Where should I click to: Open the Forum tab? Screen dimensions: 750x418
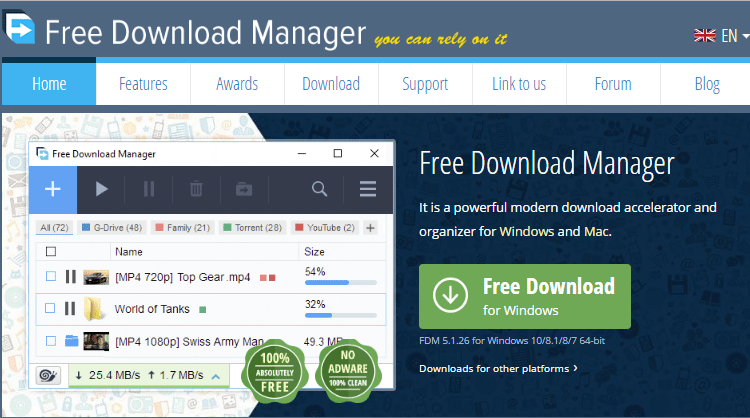tap(613, 84)
